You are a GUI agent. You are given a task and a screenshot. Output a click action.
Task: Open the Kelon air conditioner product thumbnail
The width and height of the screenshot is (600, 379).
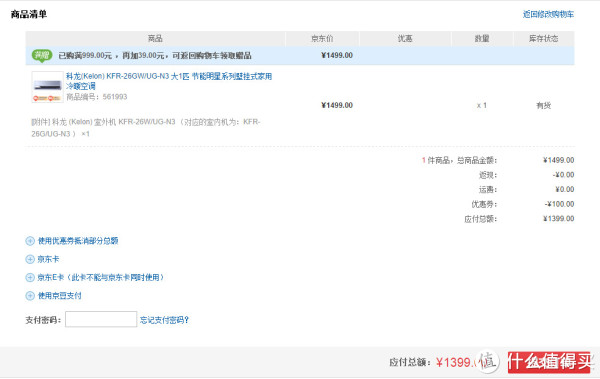[47, 87]
